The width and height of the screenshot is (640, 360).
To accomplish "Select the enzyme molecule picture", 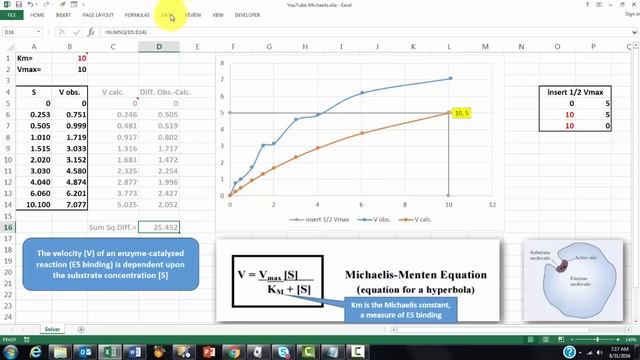I will [573, 280].
